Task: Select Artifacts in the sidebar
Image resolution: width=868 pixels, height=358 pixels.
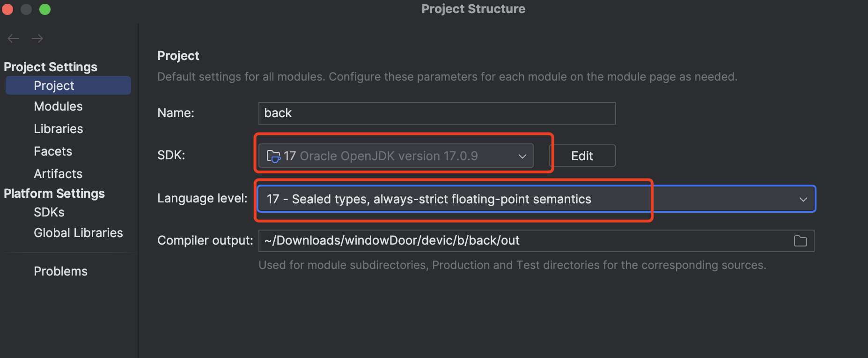Action: 58,174
